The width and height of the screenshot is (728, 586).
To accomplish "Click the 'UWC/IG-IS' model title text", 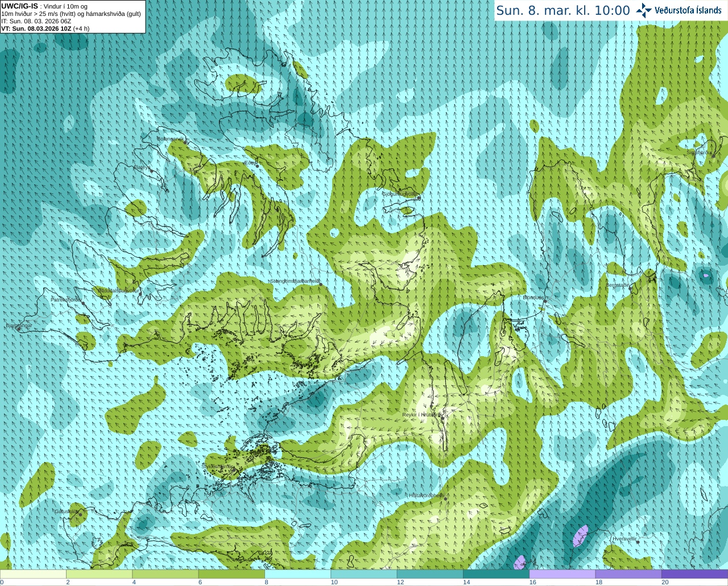I will coord(19,6).
